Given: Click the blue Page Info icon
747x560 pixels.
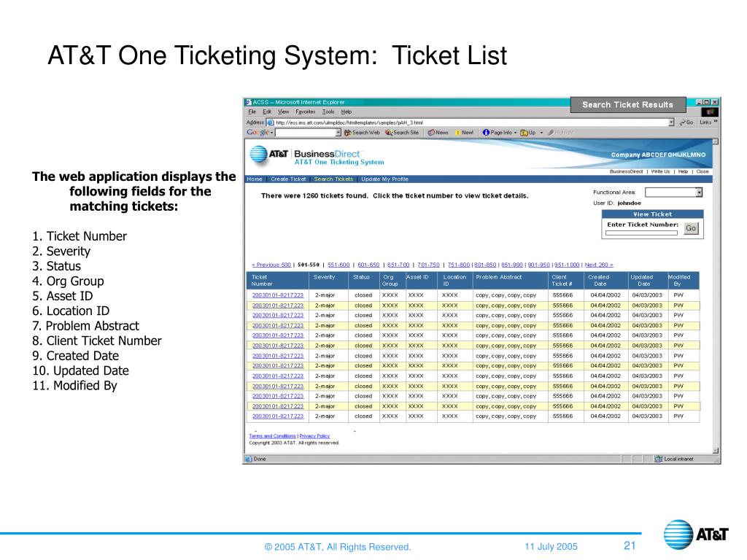Looking at the screenshot, I should 486,133.
